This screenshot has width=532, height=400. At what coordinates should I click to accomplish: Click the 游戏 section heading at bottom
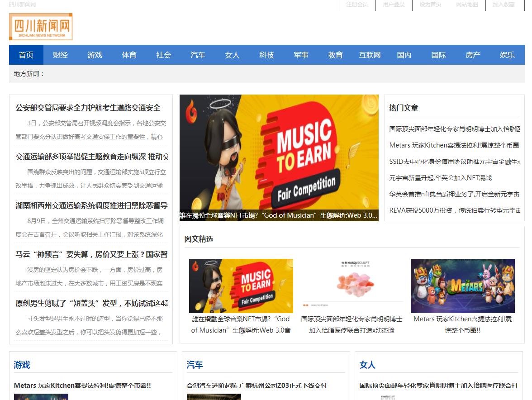coord(22,365)
